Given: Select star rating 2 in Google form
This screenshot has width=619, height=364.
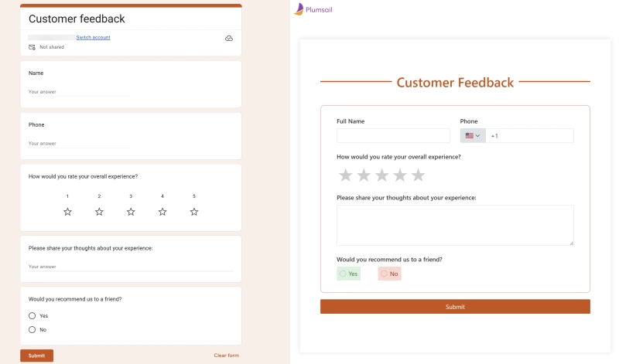Looking at the screenshot, I should 99,212.
